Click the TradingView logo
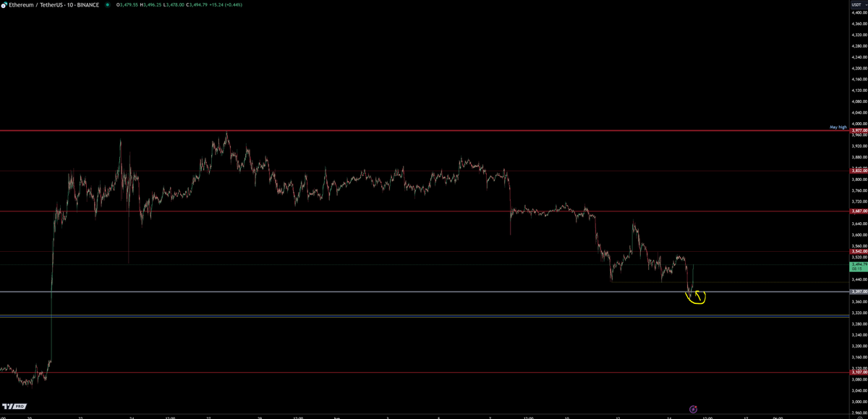The width and height of the screenshot is (868, 419). coord(14,406)
